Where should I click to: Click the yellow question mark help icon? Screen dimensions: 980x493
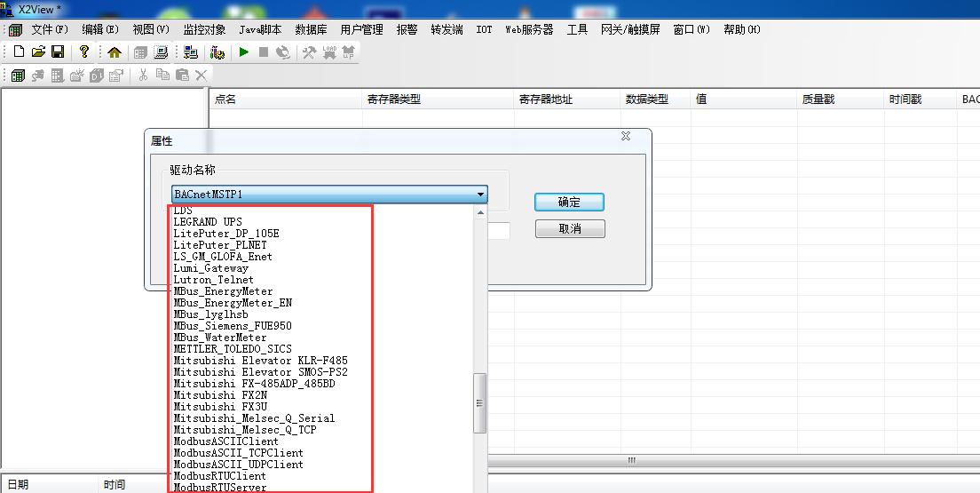point(84,52)
